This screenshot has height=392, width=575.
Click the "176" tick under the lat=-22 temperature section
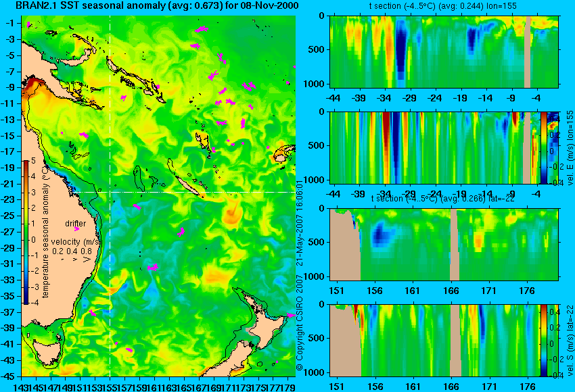[528, 291]
